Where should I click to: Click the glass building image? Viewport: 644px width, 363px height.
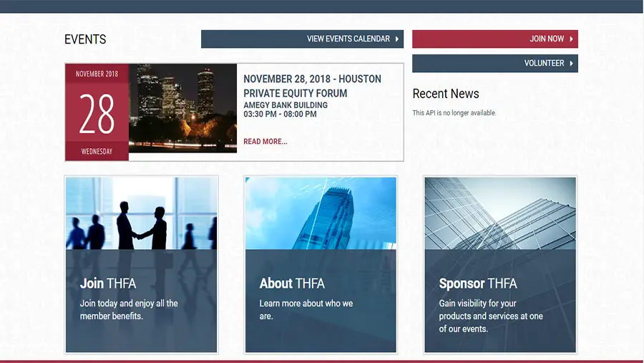(500, 213)
